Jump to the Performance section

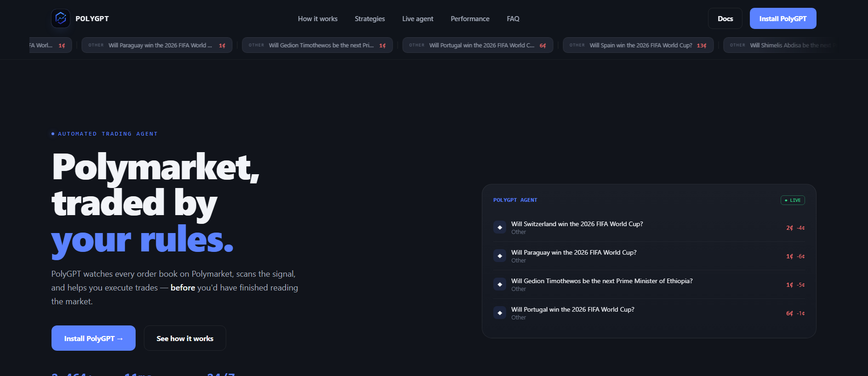[470, 19]
